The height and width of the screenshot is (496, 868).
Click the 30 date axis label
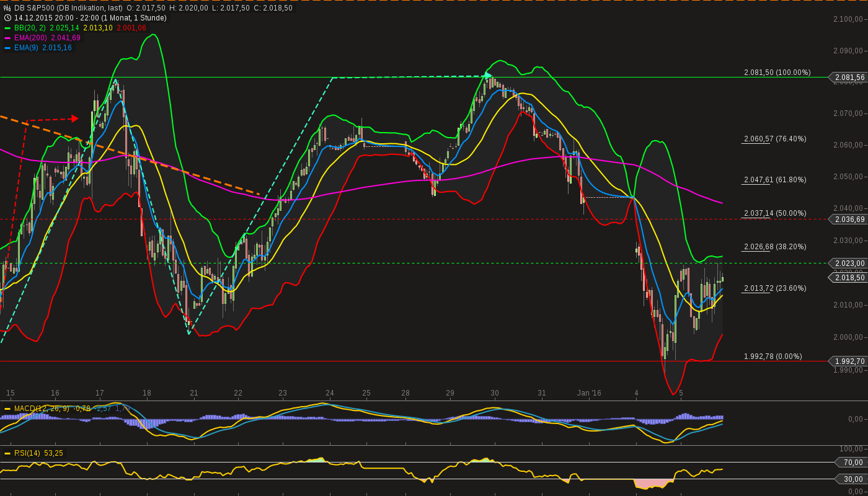495,393
